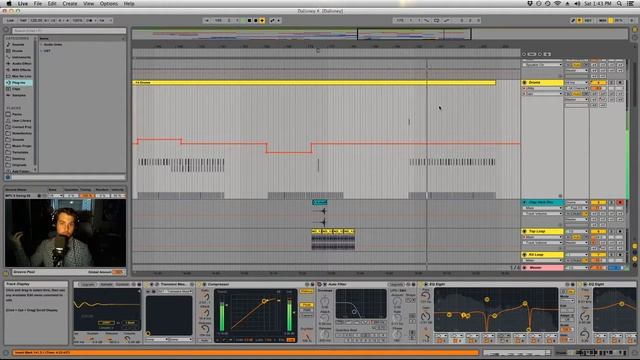Viewport: 640px width, 360px height.
Task: Open the File menu
Action: [38, 4]
